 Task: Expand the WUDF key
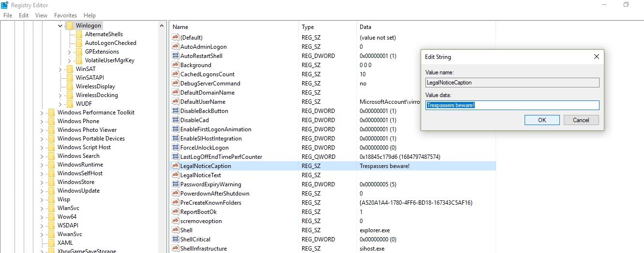(60, 104)
